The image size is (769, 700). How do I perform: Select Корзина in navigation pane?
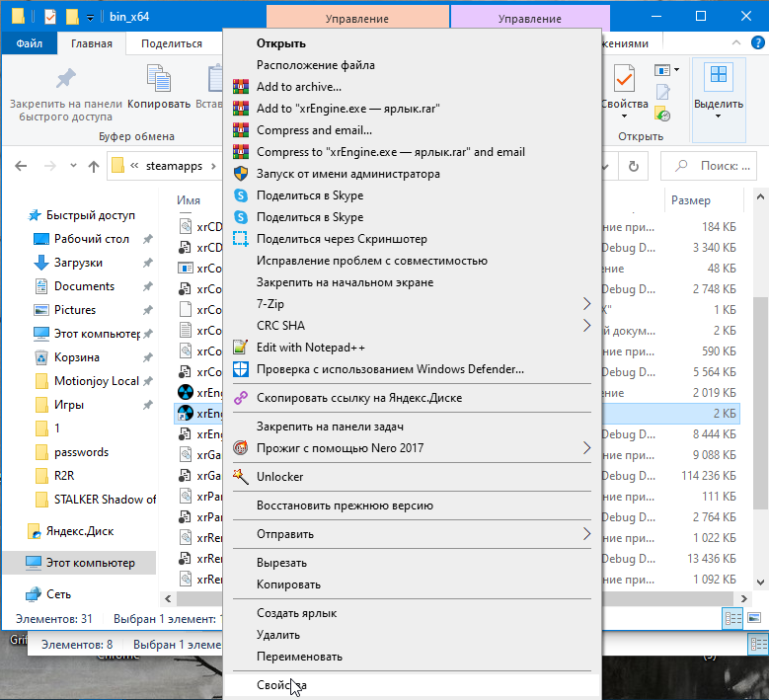[77, 357]
